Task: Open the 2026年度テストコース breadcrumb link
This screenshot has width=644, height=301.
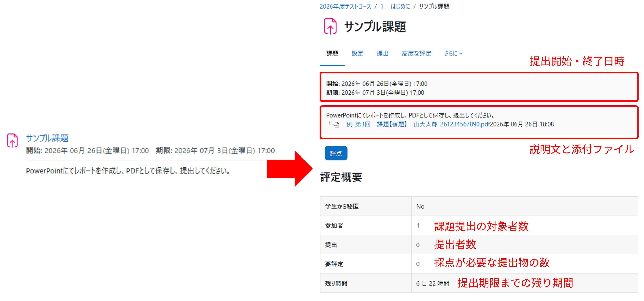Action: click(345, 6)
